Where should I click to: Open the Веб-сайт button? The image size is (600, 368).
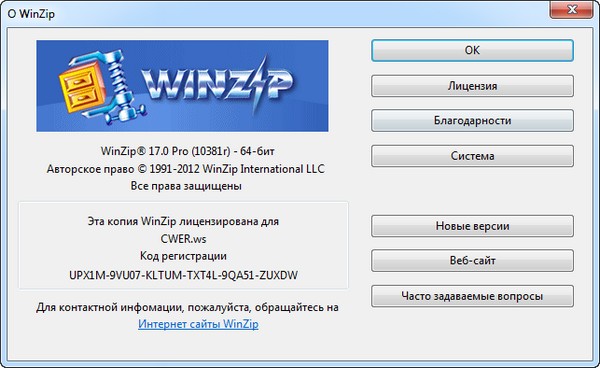coord(472,261)
